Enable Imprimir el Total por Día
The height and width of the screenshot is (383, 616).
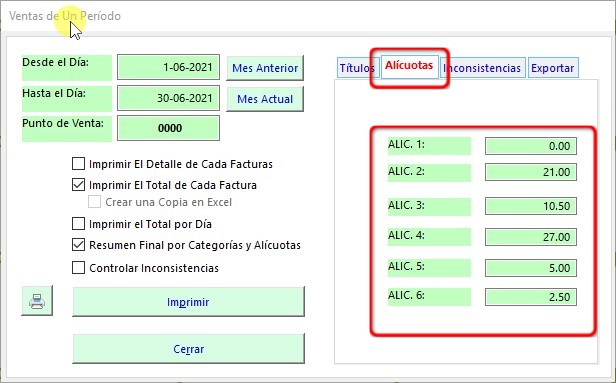(x=78, y=224)
